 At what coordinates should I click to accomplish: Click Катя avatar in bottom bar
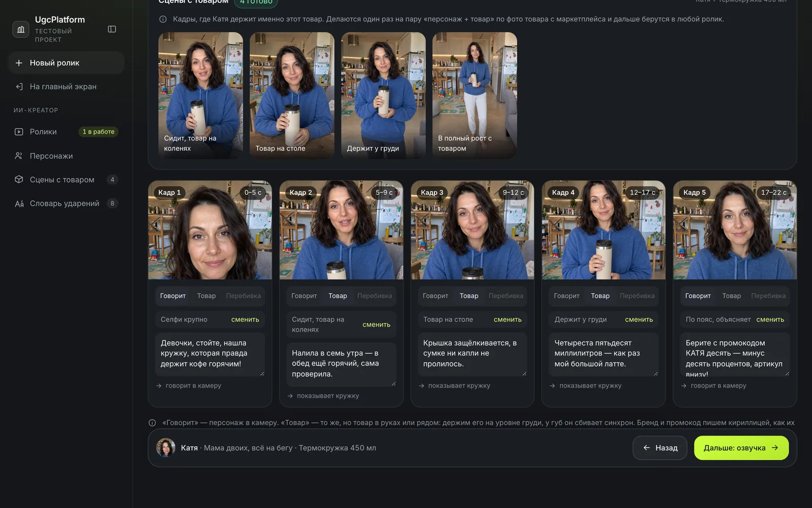click(x=166, y=448)
